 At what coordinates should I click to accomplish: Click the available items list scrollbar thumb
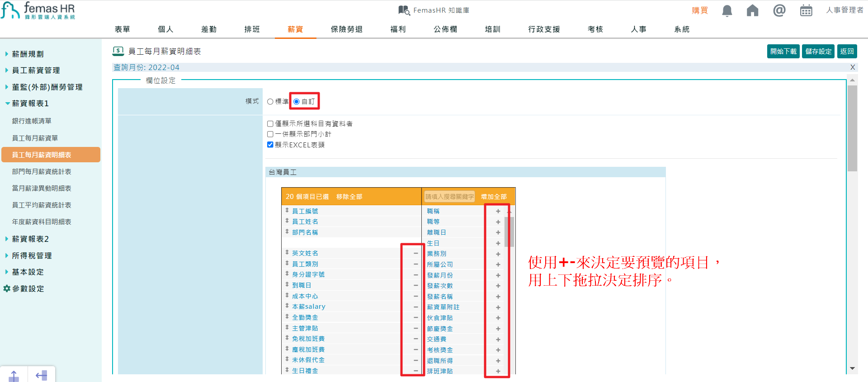click(x=509, y=231)
